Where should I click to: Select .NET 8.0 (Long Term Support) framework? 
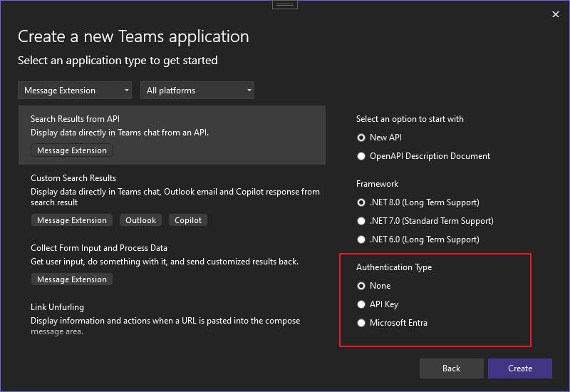click(418, 202)
